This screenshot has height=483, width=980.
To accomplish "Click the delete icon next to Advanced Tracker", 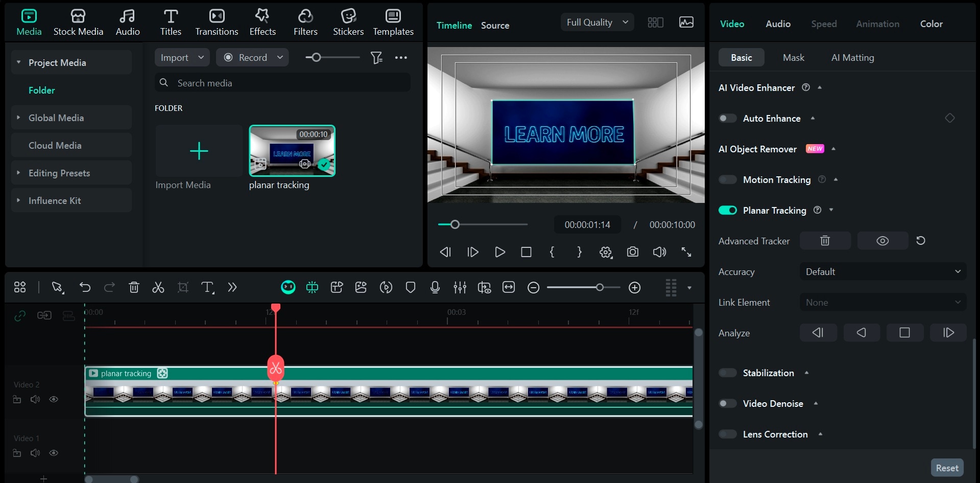I will click(x=825, y=240).
